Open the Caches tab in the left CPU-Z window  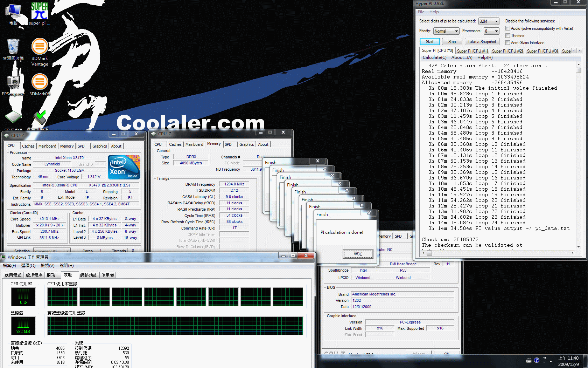(x=28, y=146)
